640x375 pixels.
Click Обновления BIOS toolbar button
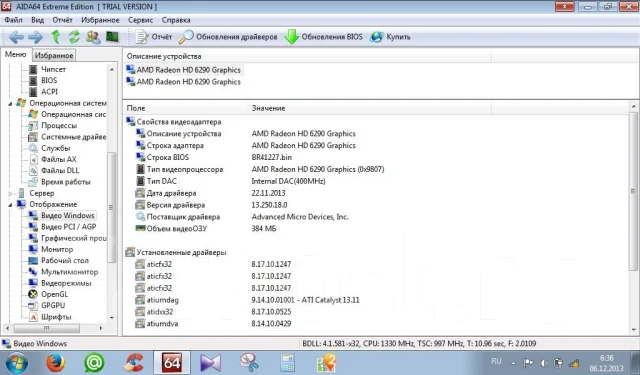pos(323,37)
